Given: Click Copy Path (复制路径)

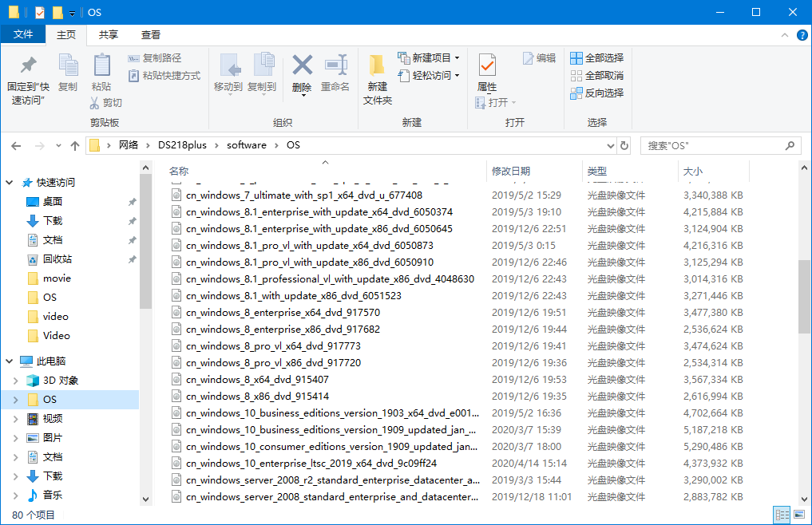Looking at the screenshot, I should [x=155, y=58].
